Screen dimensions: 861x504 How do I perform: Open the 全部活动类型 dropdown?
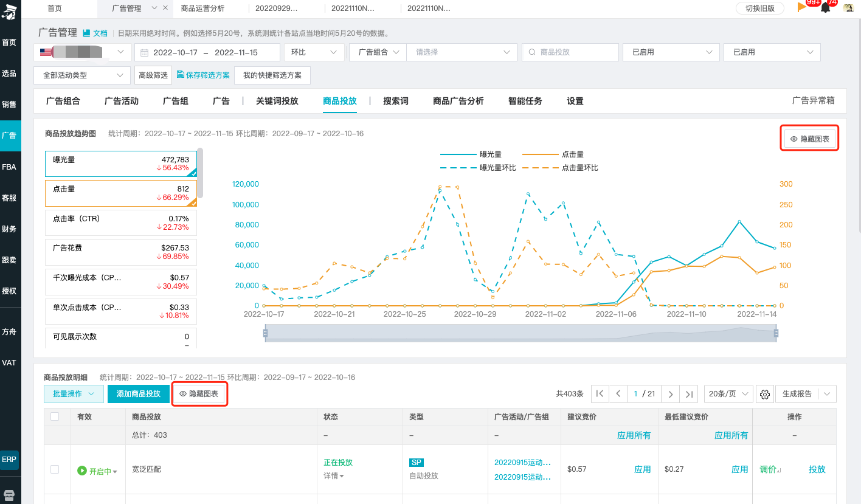tap(82, 75)
